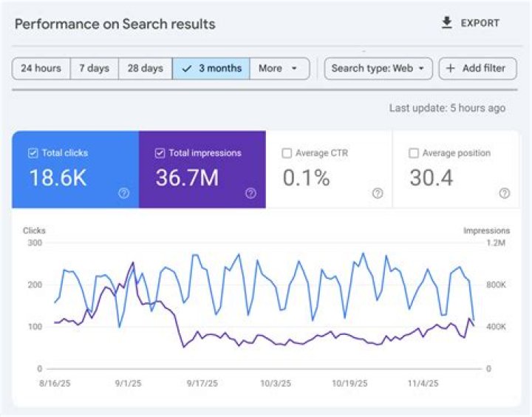The width and height of the screenshot is (532, 417).
Task: Open help icon on Average CTR card
Action: (x=378, y=193)
